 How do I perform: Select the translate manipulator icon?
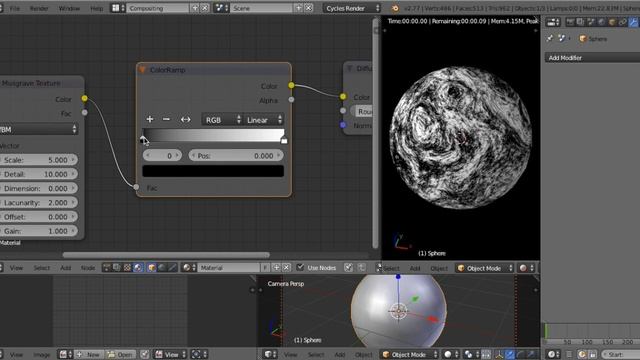coord(509,355)
